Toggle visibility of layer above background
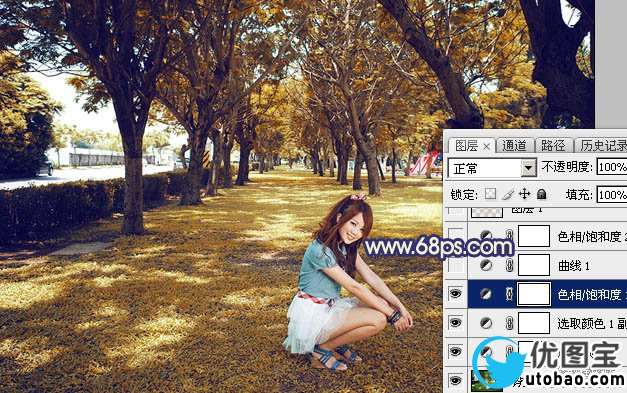This screenshot has height=393, width=627. click(x=456, y=351)
